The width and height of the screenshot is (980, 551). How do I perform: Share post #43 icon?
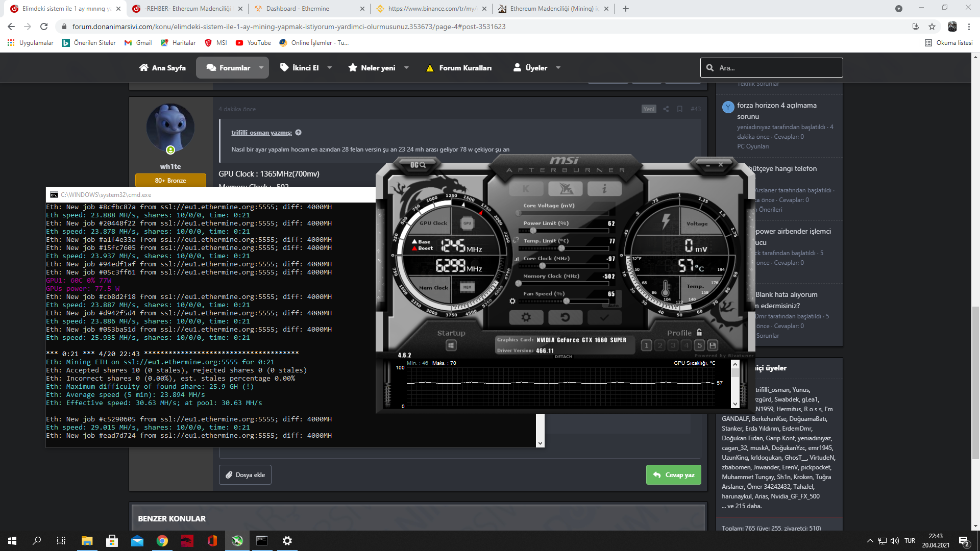click(666, 109)
